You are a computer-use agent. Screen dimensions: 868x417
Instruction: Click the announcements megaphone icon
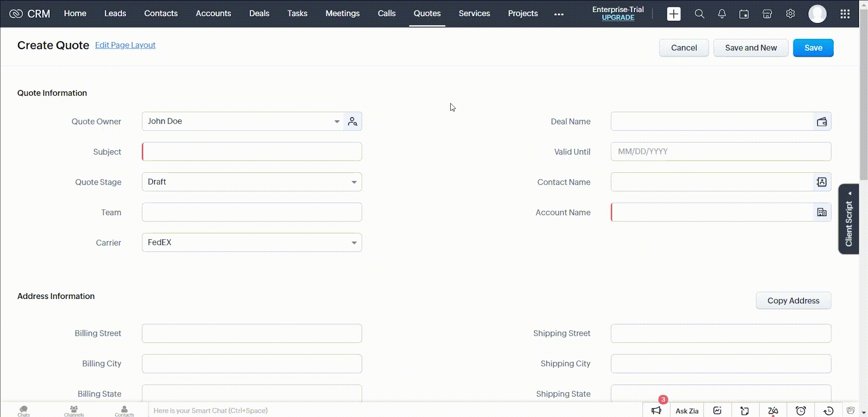(656, 410)
